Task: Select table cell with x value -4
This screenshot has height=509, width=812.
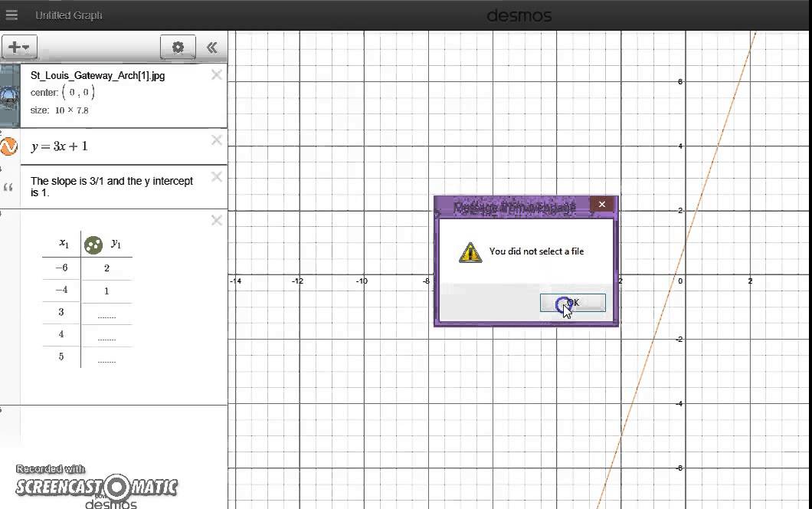Action: (x=61, y=291)
